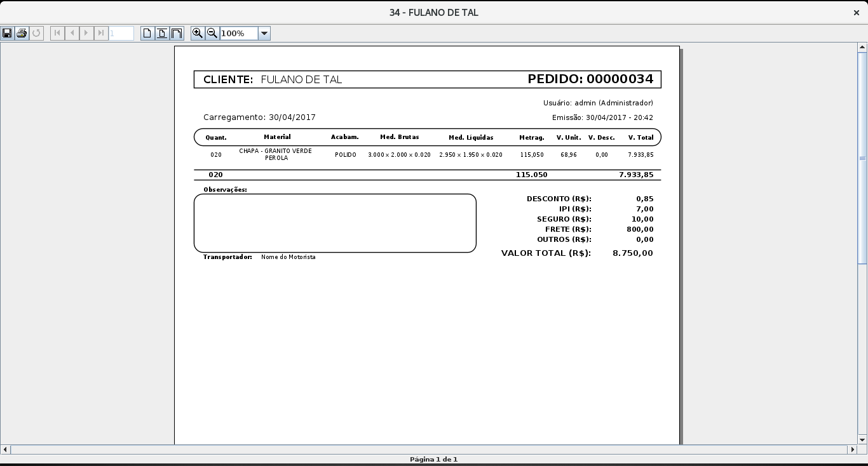
Task: Click the 'V. Total' column header
Action: [x=641, y=137]
